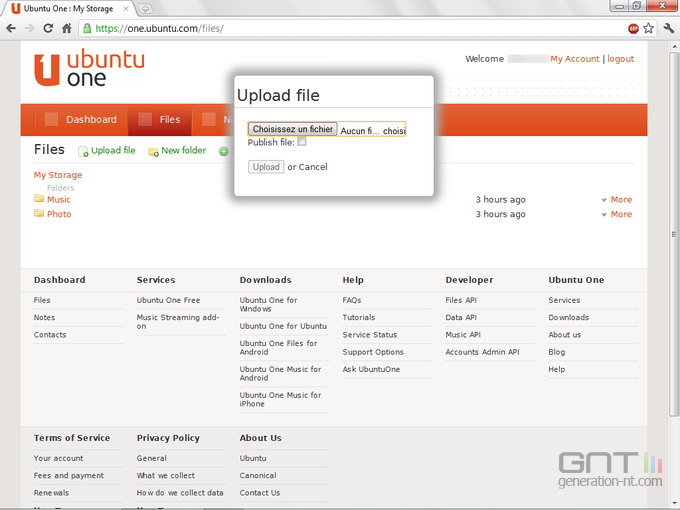Expand More options for Music folder
Image resolution: width=680 pixels, height=510 pixels.
[617, 199]
